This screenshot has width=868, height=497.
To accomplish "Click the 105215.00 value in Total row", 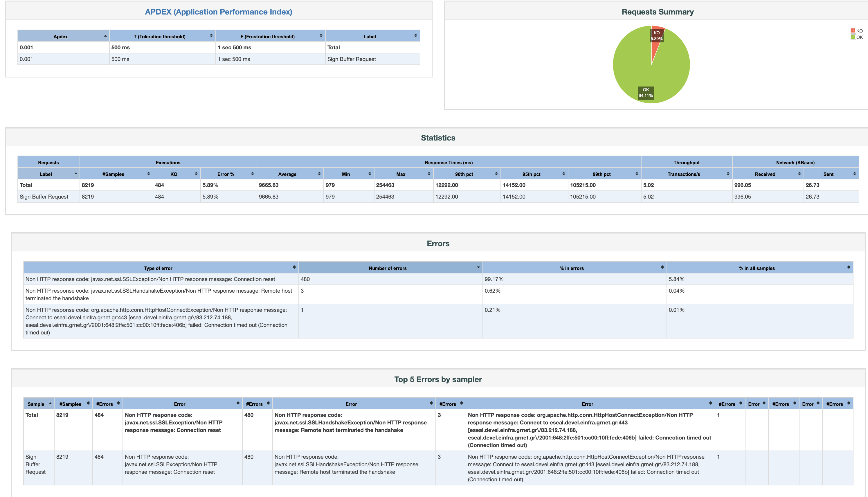I will pyautogui.click(x=583, y=185).
